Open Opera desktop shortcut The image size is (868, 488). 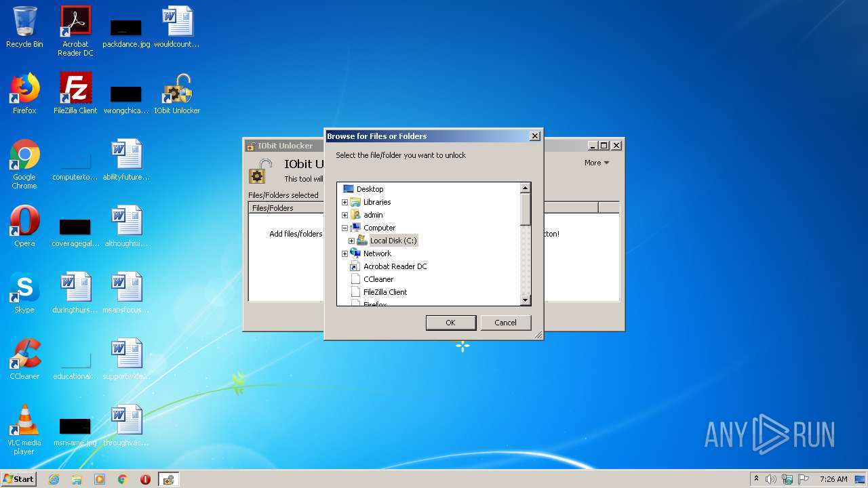pos(24,226)
